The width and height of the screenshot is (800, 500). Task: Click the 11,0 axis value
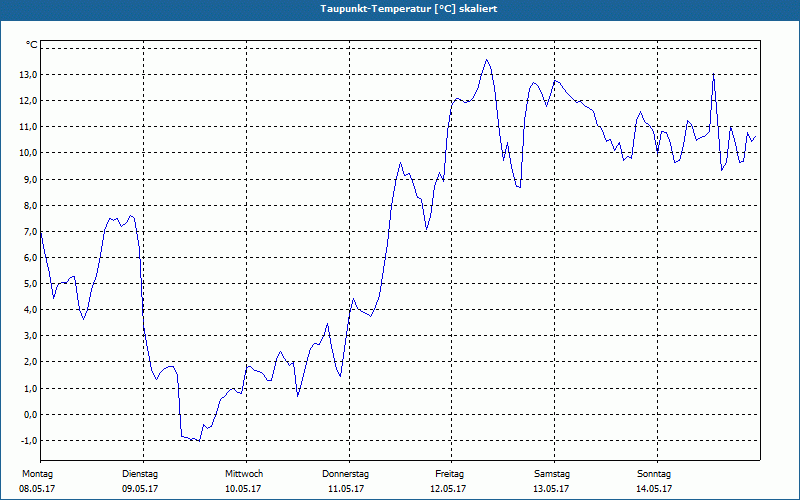[x=28, y=127]
